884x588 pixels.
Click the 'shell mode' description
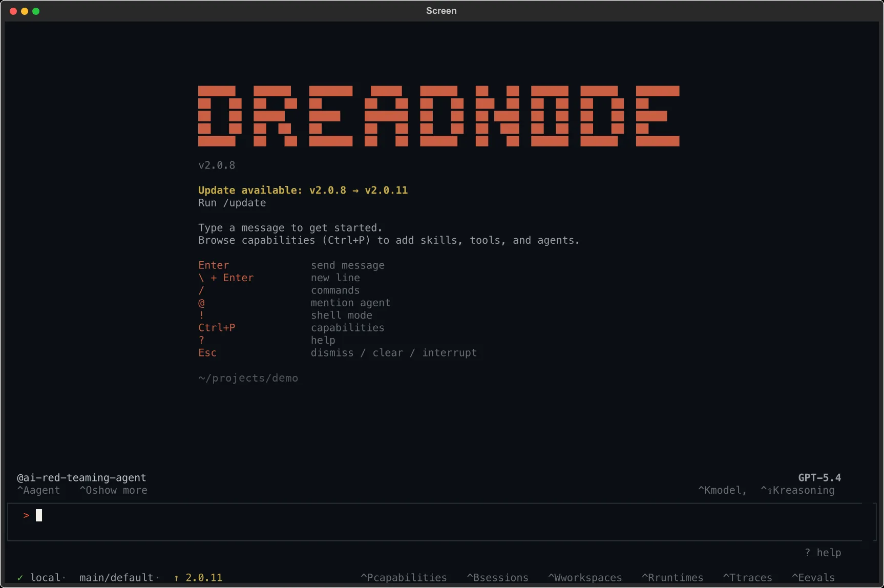341,316
